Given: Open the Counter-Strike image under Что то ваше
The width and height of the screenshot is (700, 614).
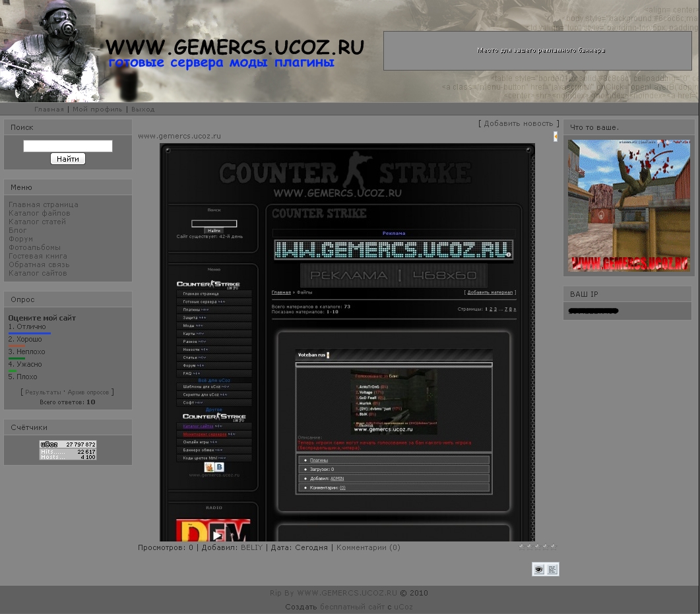Looking at the screenshot, I should [629, 206].
